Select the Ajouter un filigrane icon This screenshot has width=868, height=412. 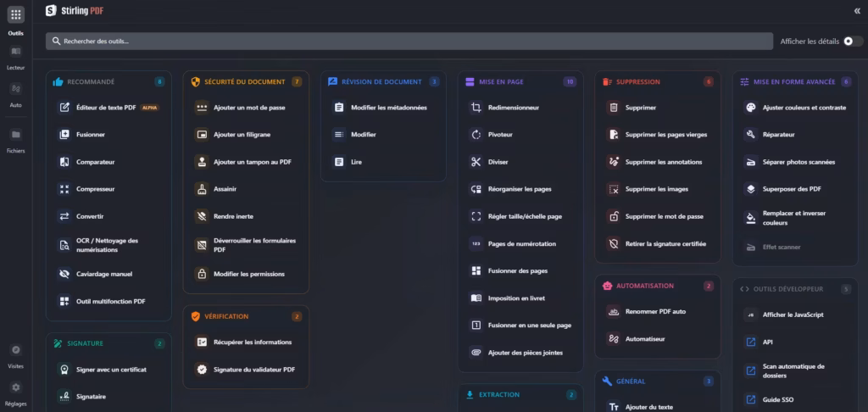click(202, 135)
